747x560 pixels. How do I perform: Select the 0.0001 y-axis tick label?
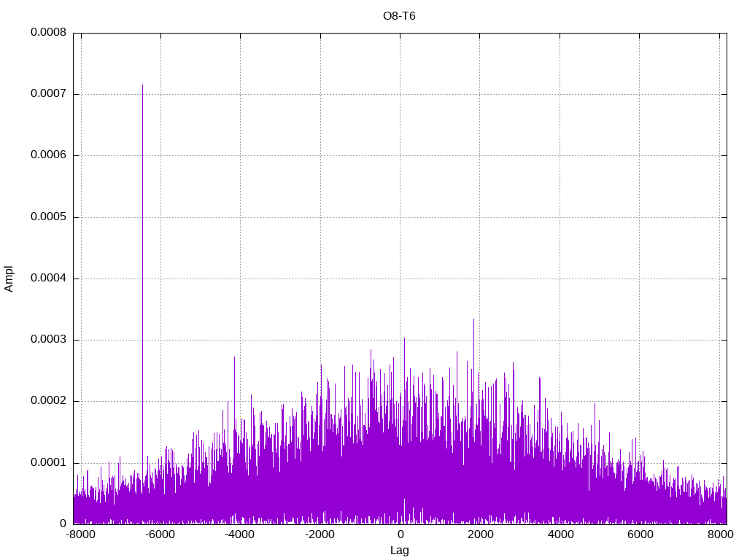pyautogui.click(x=48, y=462)
